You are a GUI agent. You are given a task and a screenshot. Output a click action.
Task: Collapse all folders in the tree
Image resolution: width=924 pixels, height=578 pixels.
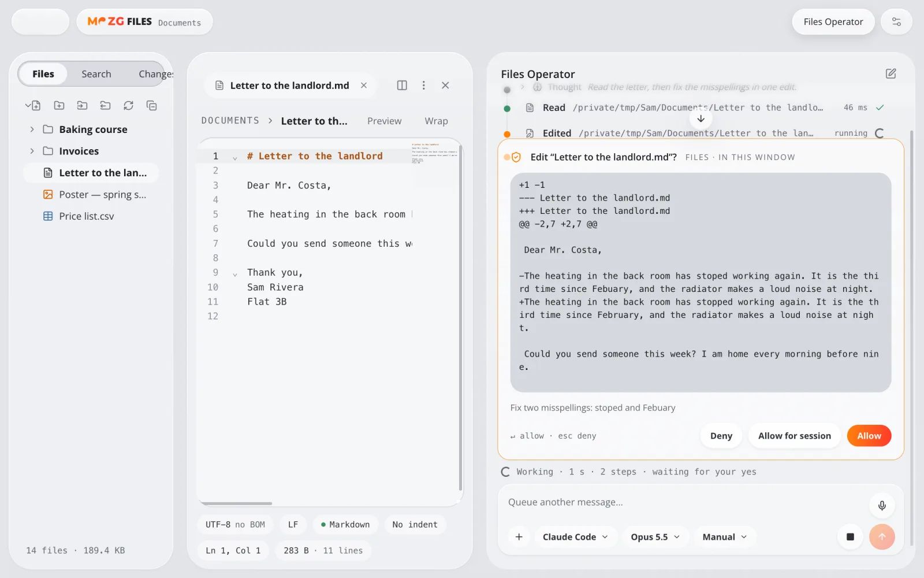151,105
